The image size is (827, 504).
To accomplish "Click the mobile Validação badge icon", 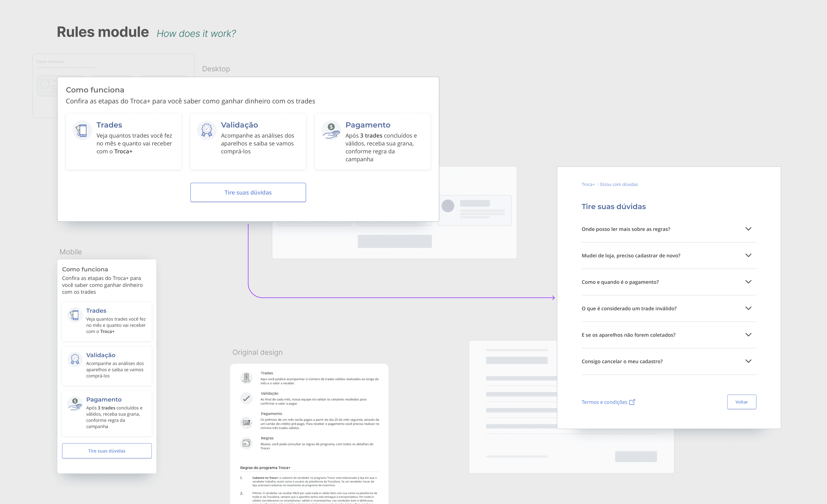I will [75, 359].
